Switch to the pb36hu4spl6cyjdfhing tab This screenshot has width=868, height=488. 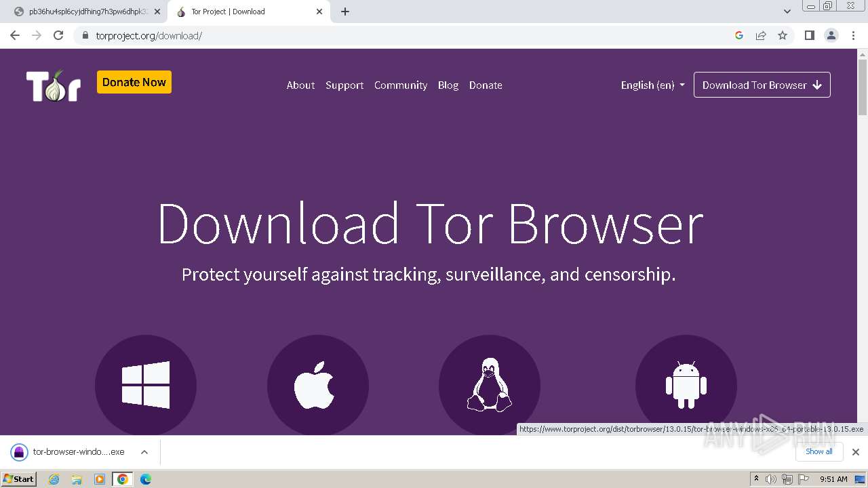pyautogui.click(x=87, y=12)
